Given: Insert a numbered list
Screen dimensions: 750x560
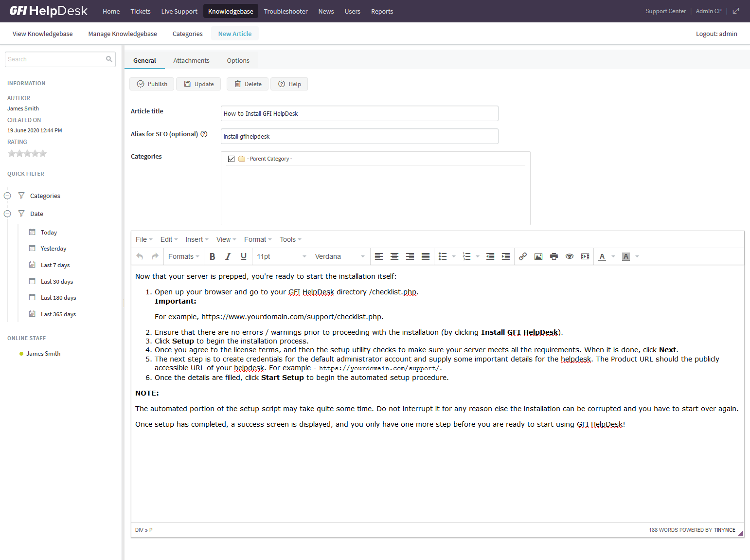Looking at the screenshot, I should (x=466, y=256).
